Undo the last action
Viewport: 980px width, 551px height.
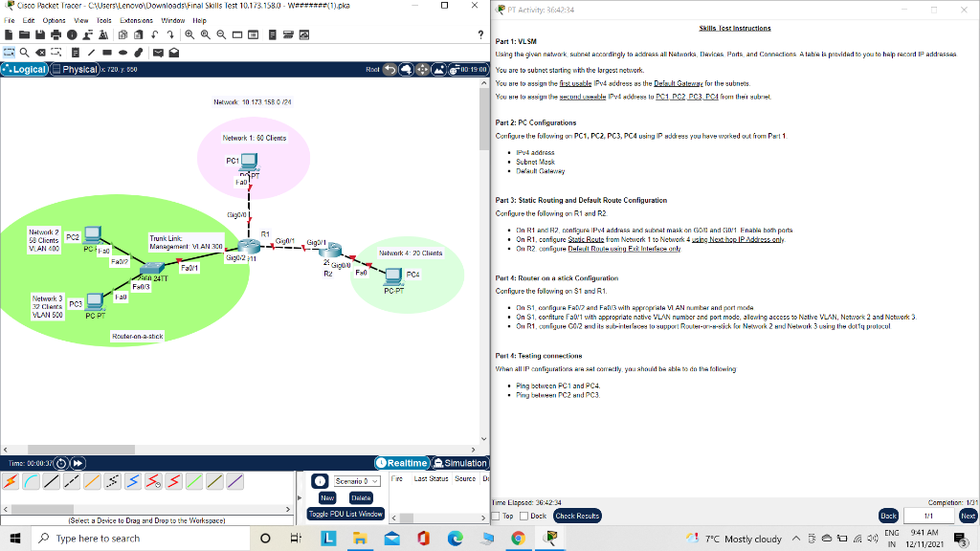[154, 35]
